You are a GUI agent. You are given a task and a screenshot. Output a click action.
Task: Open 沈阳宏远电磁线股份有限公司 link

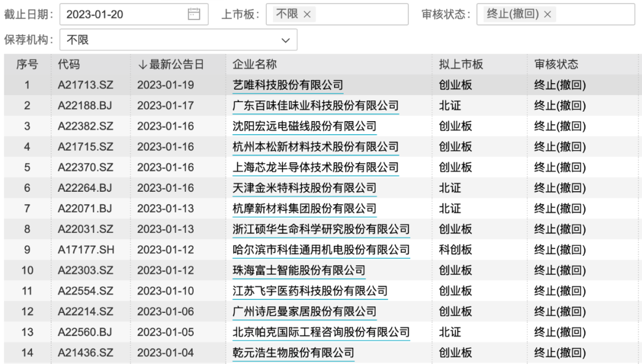tap(304, 126)
